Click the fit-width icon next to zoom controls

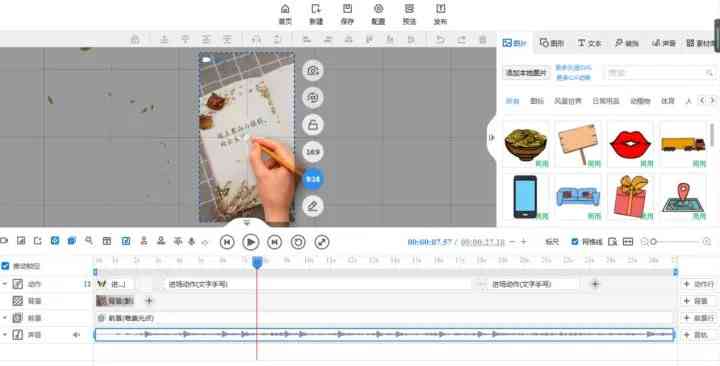pos(628,242)
